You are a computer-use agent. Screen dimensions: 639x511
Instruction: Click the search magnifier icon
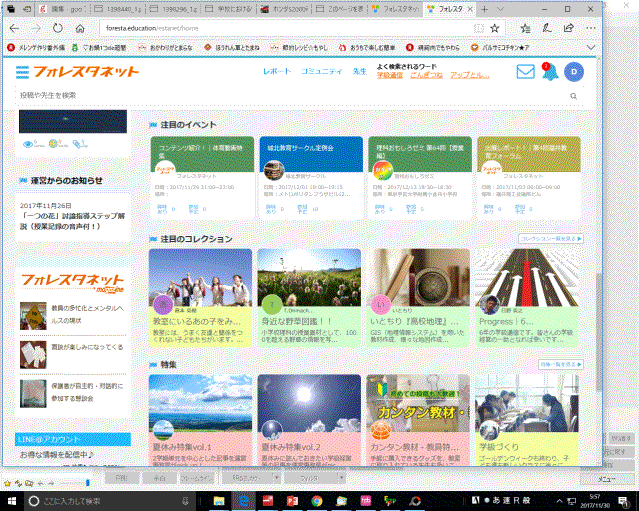574,95
